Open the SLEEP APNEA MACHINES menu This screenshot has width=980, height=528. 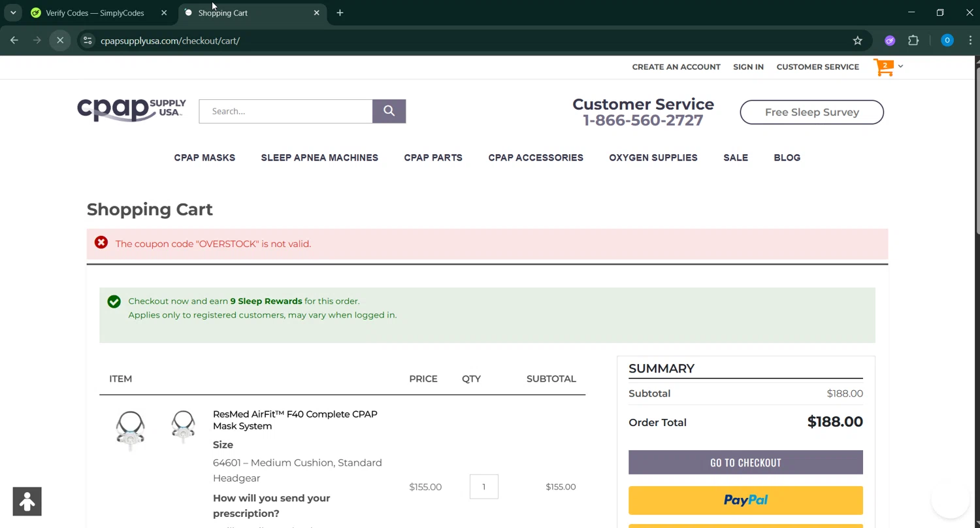pos(319,157)
